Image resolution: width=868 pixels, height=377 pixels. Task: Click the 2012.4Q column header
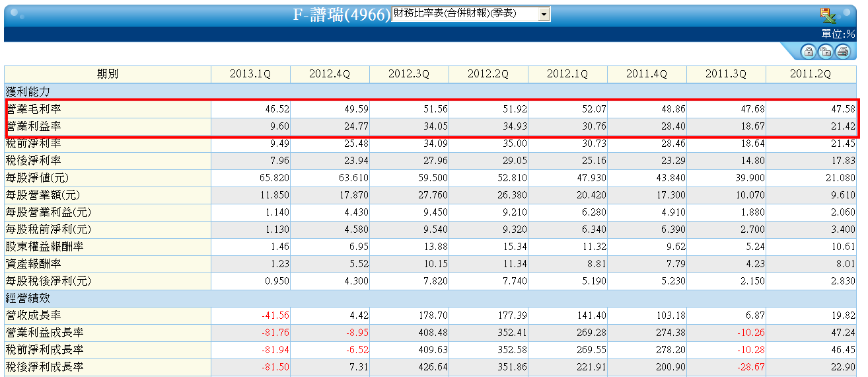(x=330, y=74)
